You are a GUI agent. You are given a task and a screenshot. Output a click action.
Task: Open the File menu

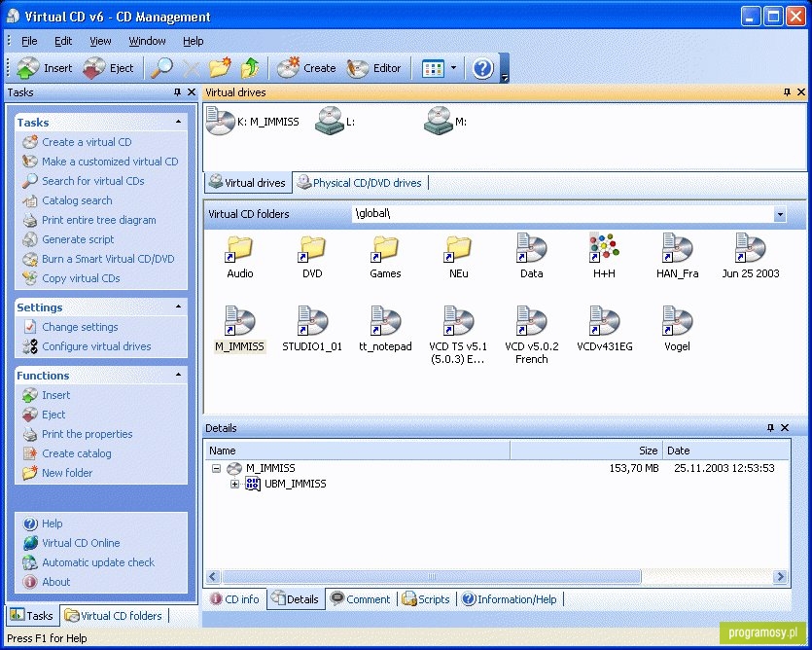(x=29, y=41)
